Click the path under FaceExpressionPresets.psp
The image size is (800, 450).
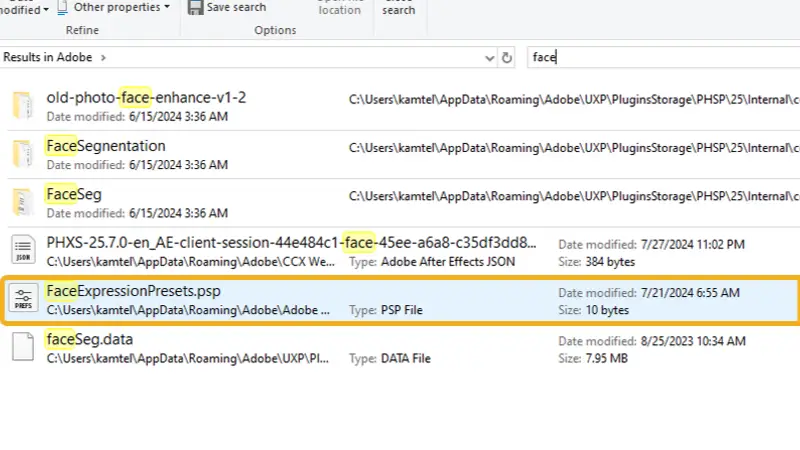[188, 310]
